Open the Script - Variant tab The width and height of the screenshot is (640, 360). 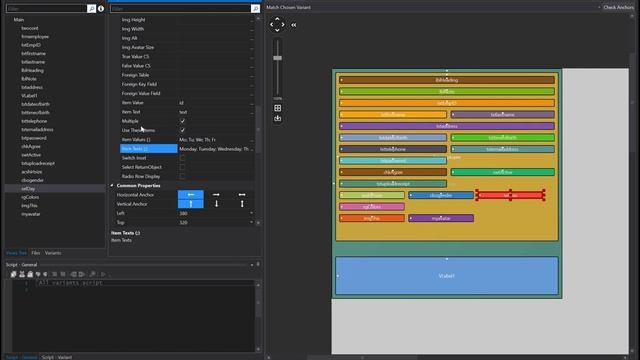coord(57,357)
